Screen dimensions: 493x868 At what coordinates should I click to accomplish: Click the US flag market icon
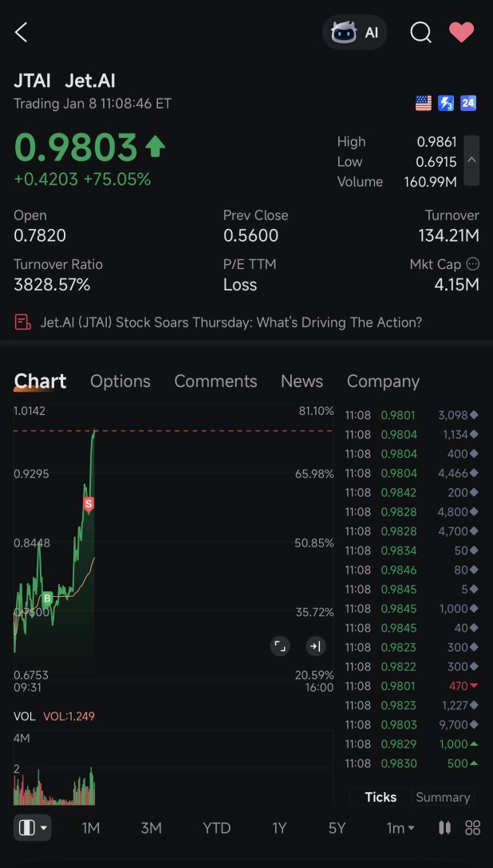pyautogui.click(x=424, y=103)
